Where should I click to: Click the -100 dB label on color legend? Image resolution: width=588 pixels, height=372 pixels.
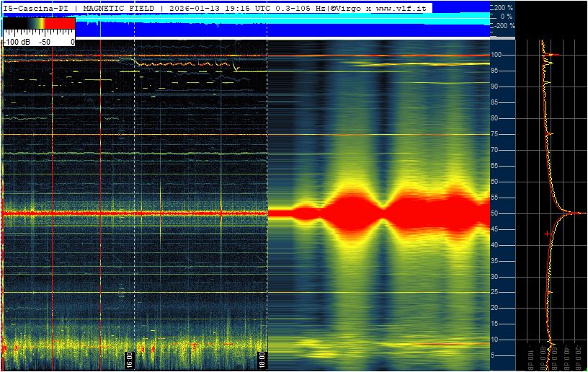click(17, 42)
